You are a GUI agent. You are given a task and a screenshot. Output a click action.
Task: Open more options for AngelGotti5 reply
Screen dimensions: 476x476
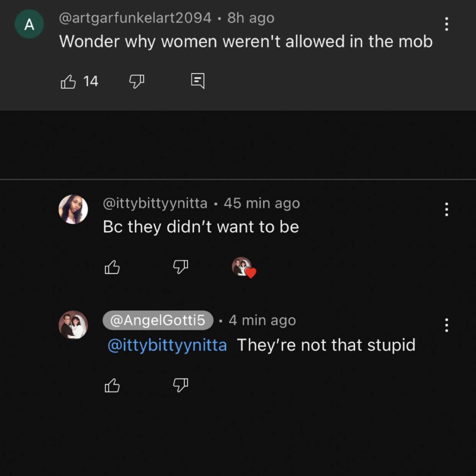click(446, 325)
